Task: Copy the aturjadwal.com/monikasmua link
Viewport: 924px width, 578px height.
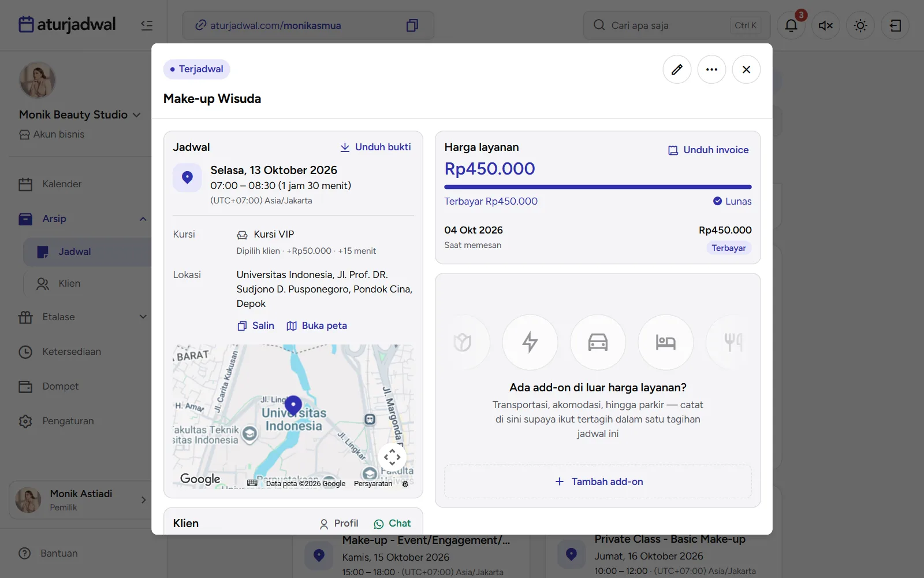Action: coord(412,25)
